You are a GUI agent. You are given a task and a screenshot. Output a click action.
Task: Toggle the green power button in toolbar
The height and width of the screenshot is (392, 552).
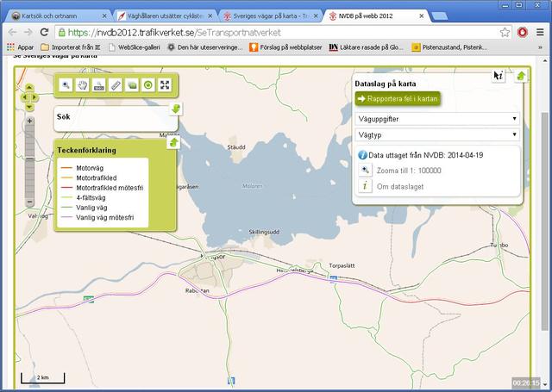tap(148, 85)
